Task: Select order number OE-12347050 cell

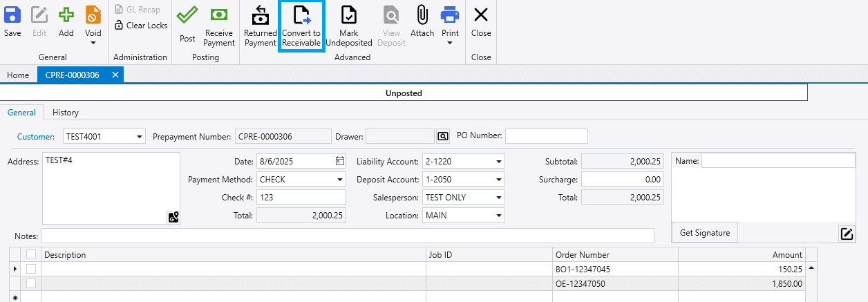Action: coord(615,283)
